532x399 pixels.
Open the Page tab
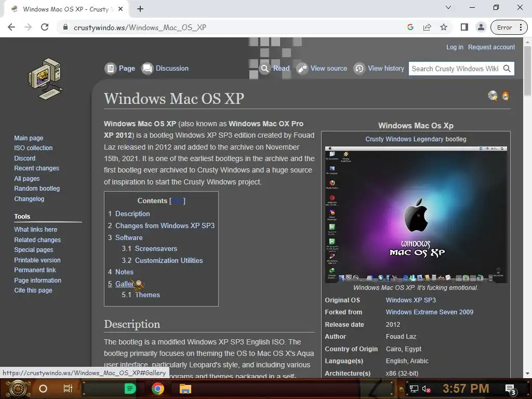[x=120, y=69]
